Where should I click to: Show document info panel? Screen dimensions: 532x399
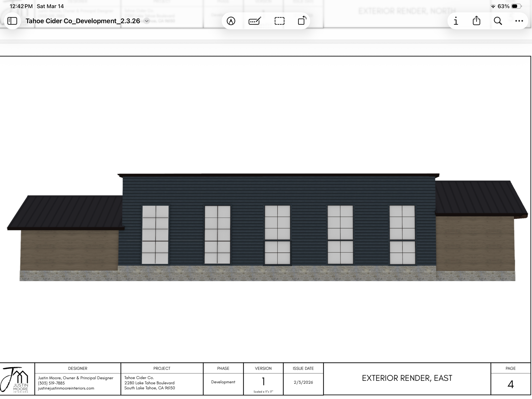click(456, 21)
